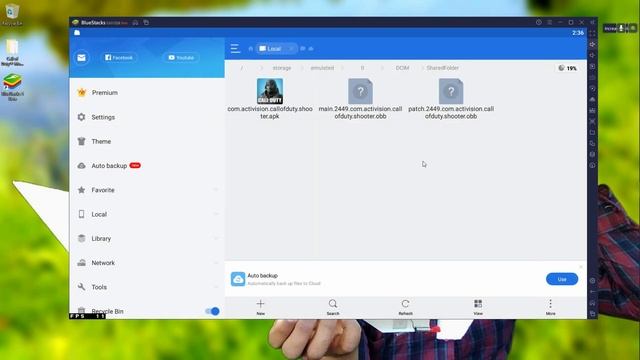Click the View grid button
Screen dimensions: 640x360
coord(478,307)
